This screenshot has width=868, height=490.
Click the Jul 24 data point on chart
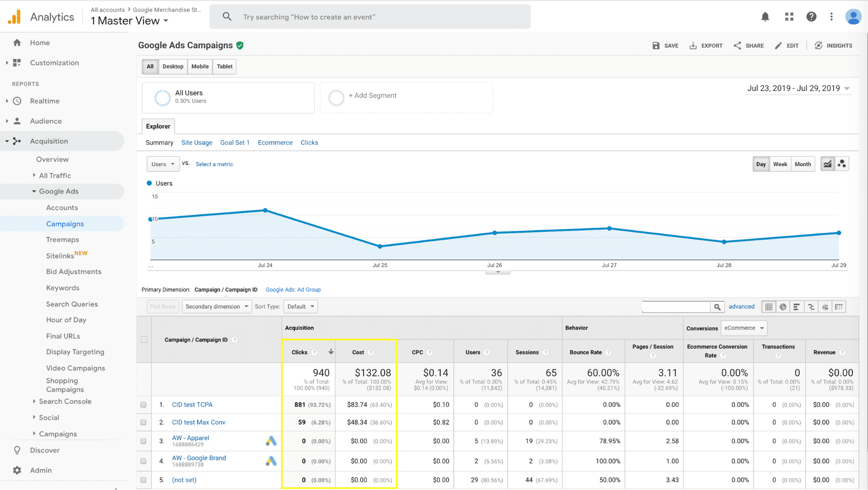click(x=265, y=210)
